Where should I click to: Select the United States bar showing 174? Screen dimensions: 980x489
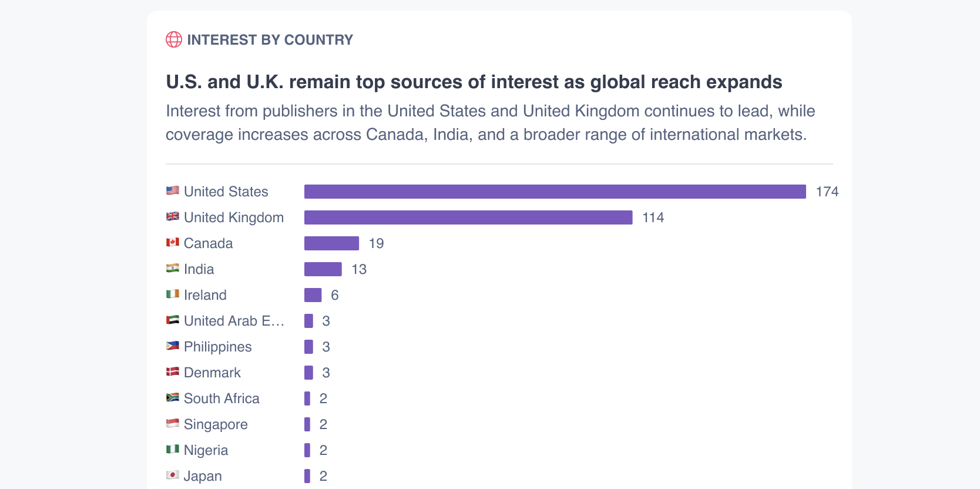click(x=555, y=192)
